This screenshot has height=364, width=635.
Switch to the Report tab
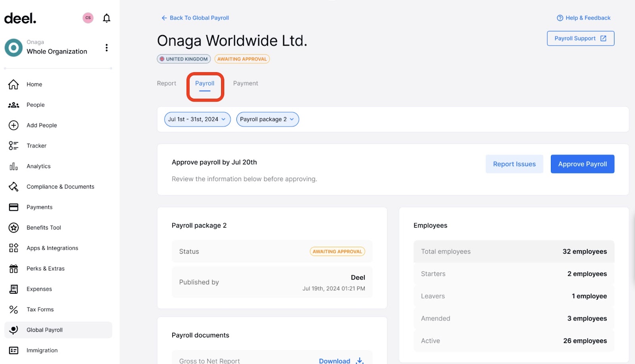(166, 83)
